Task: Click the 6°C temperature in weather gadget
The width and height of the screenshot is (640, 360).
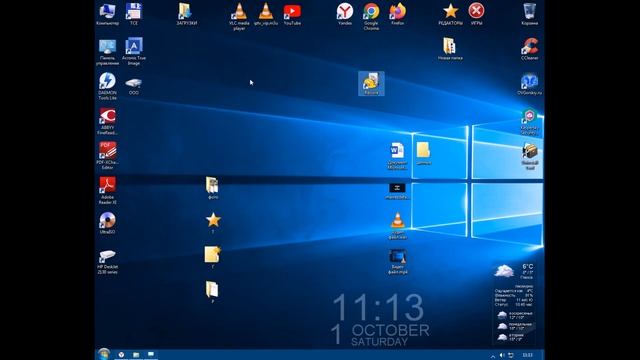Action: (x=527, y=267)
